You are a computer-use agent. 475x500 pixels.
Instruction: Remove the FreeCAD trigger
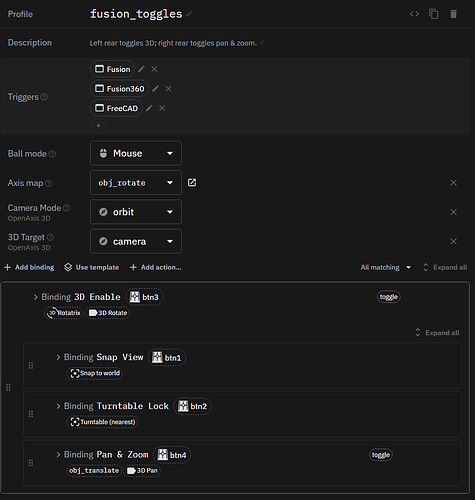pyautogui.click(x=162, y=108)
